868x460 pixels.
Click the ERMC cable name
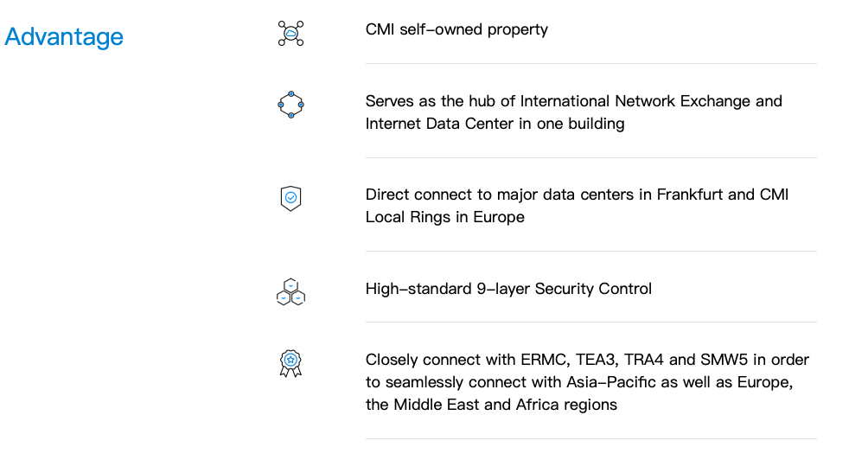click(x=543, y=360)
